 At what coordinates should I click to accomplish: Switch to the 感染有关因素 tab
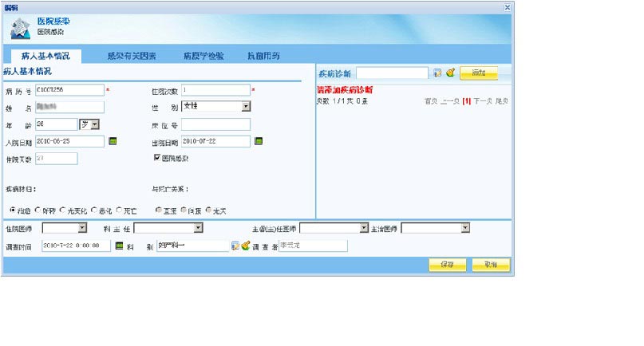coord(132,57)
